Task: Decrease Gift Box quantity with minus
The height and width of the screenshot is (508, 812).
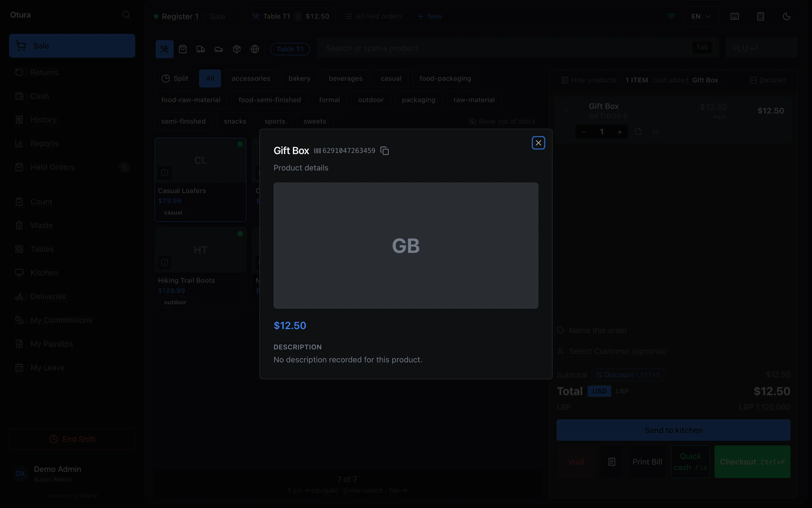Action: pyautogui.click(x=584, y=132)
